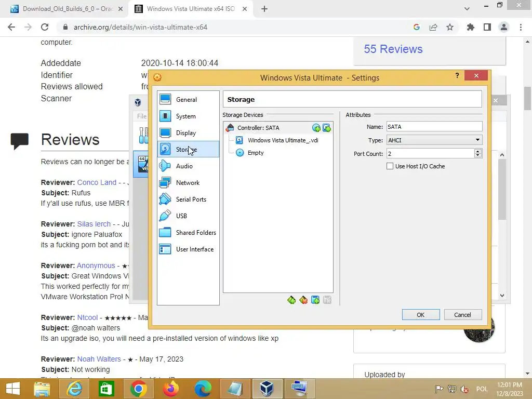The image size is (532, 399).
Task: Go back in Chrome browser
Action: (11, 27)
